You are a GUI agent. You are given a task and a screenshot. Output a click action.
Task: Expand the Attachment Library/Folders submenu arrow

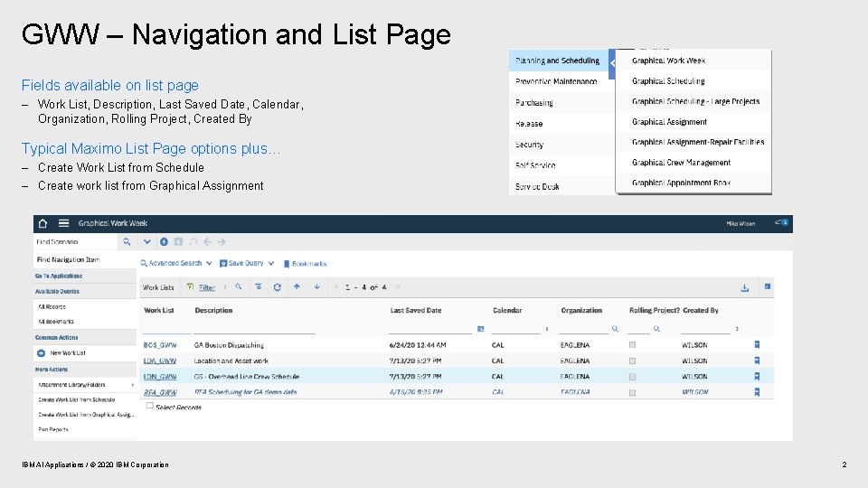132,385
